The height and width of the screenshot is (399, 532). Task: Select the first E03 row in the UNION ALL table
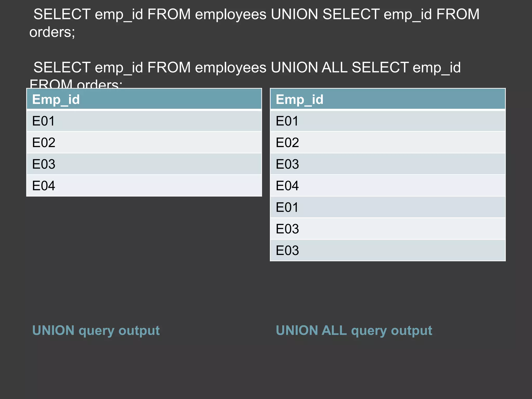pos(388,164)
